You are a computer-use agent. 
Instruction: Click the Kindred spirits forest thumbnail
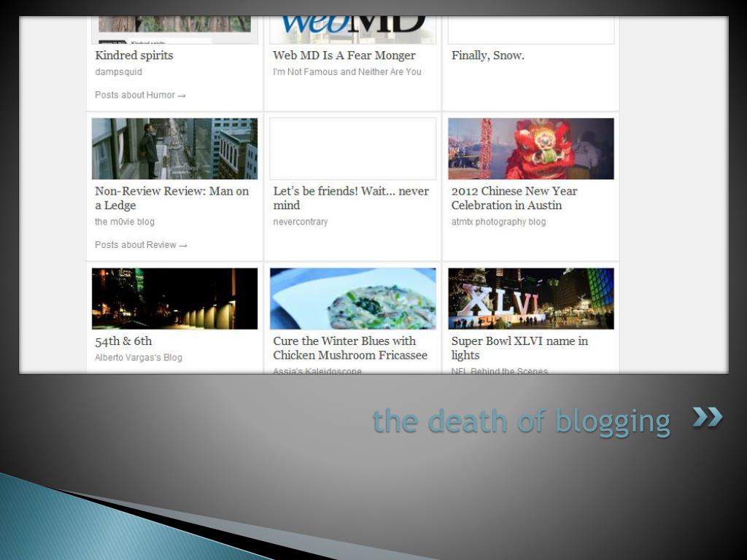[174, 30]
